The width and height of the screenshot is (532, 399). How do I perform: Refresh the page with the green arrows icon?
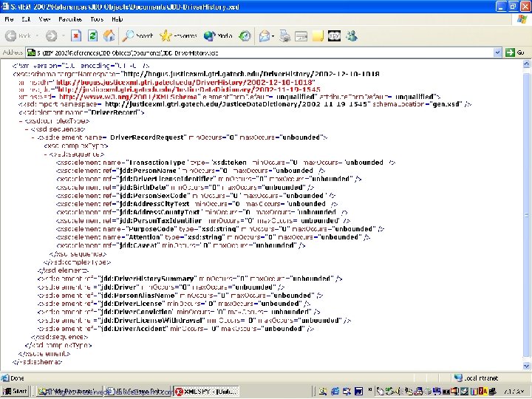92,35
